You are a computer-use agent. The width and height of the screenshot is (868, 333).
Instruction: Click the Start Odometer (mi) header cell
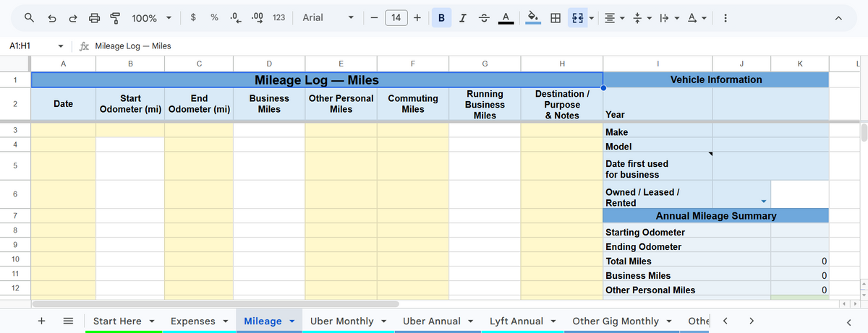pyautogui.click(x=130, y=104)
